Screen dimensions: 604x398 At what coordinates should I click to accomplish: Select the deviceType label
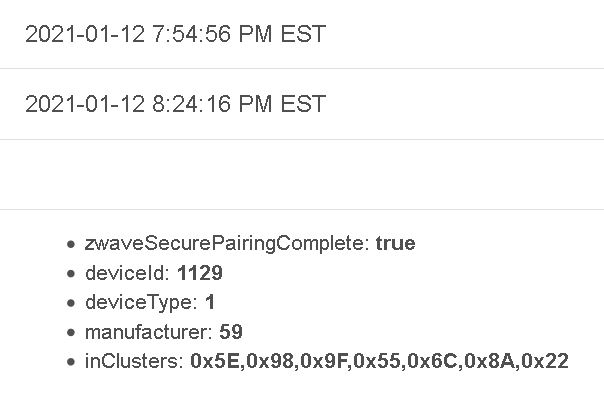(x=141, y=303)
